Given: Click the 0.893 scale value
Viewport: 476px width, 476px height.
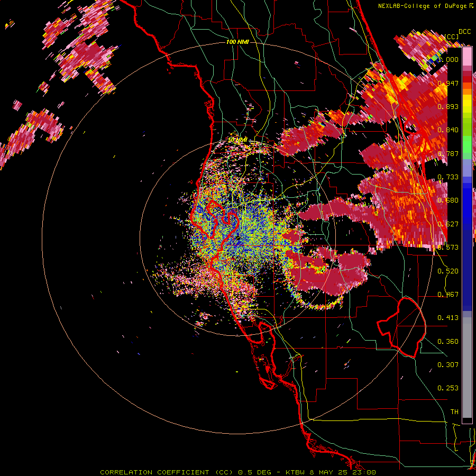Looking at the screenshot, I should click(x=448, y=106).
